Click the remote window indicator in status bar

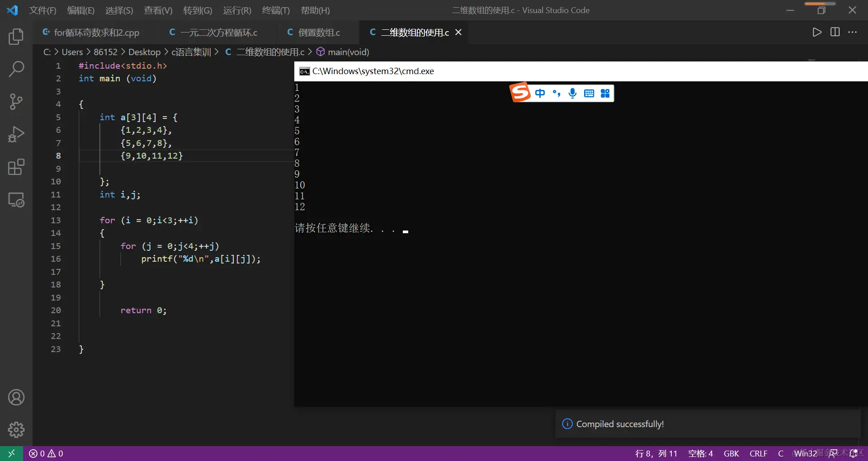pyautogui.click(x=11, y=453)
